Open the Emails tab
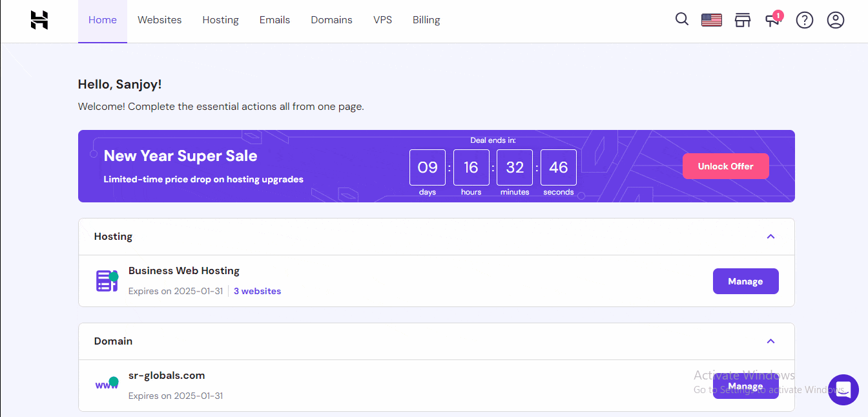The width and height of the screenshot is (868, 417). point(274,19)
